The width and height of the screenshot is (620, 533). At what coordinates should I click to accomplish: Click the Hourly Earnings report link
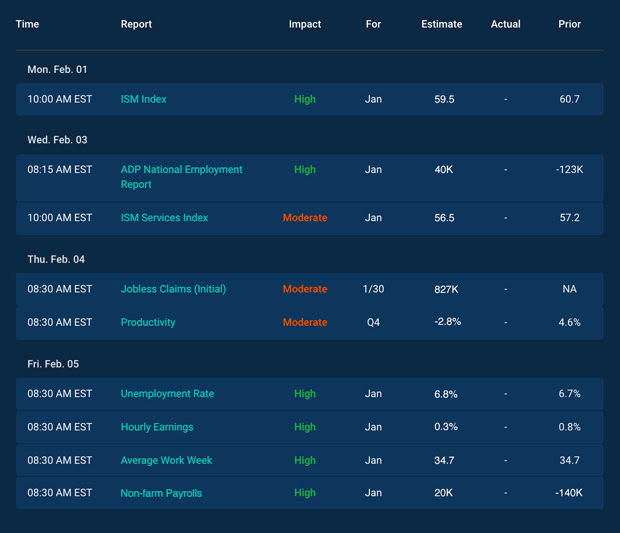click(x=157, y=427)
